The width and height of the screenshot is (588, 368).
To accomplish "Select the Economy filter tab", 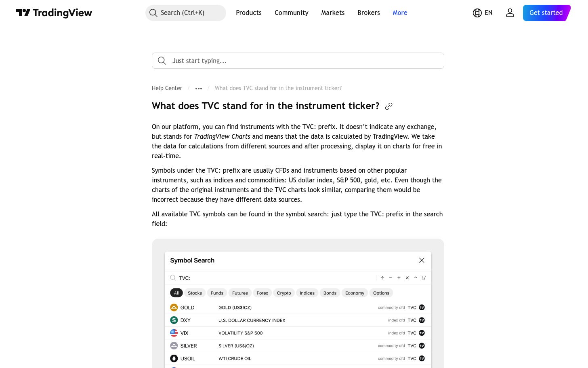I will [355, 293].
